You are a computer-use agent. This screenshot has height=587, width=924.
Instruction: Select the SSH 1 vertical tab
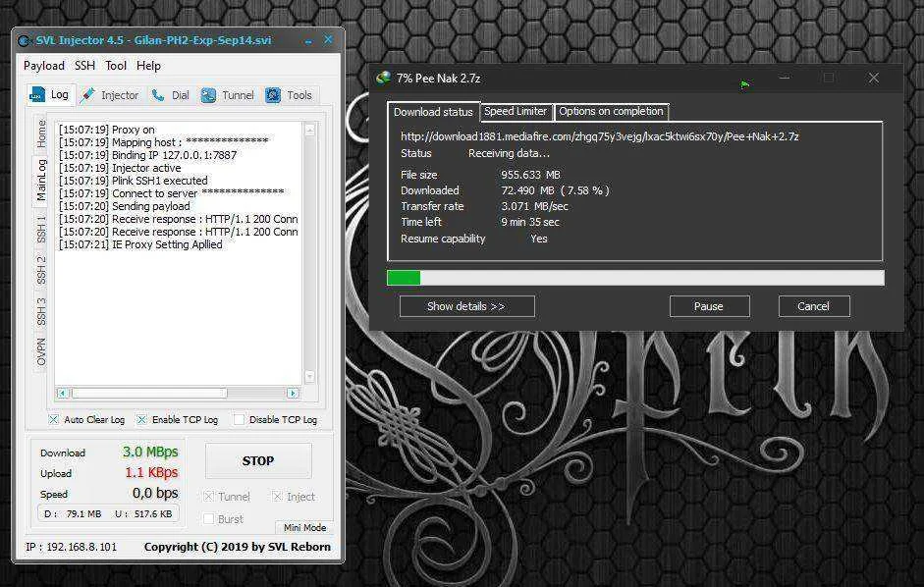pos(41,229)
